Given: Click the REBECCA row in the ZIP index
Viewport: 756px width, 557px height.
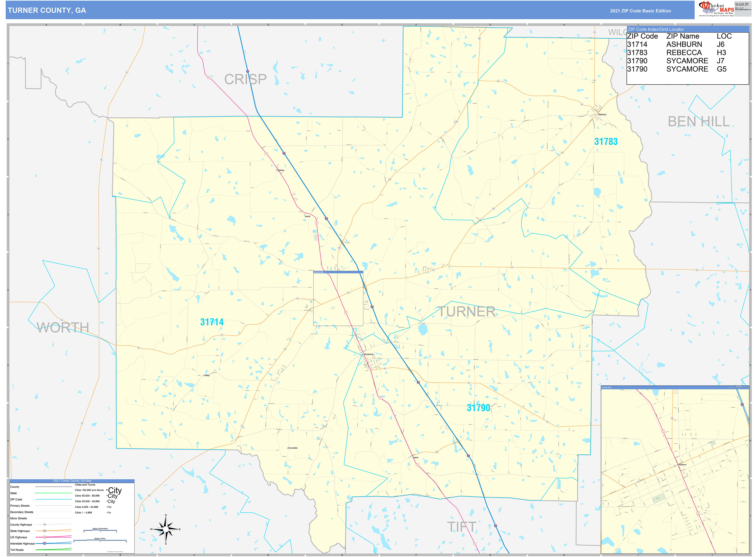Looking at the screenshot, I should (684, 53).
